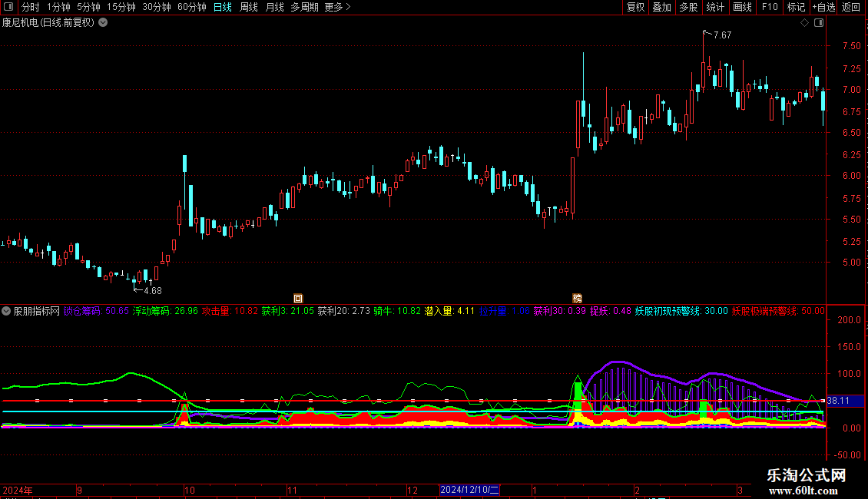Viewport: 868px width, 499px height.
Task: Click the 榜 event marker on chart
Action: coord(578,299)
